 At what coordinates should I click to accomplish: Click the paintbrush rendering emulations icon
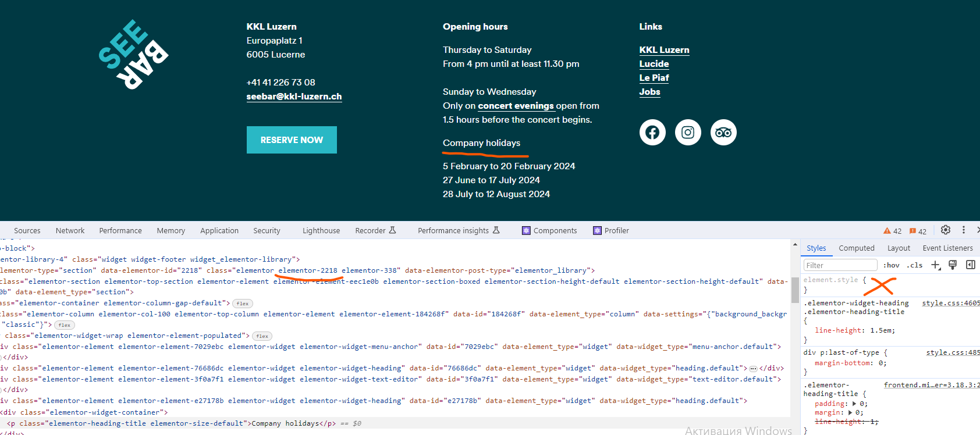tap(953, 265)
